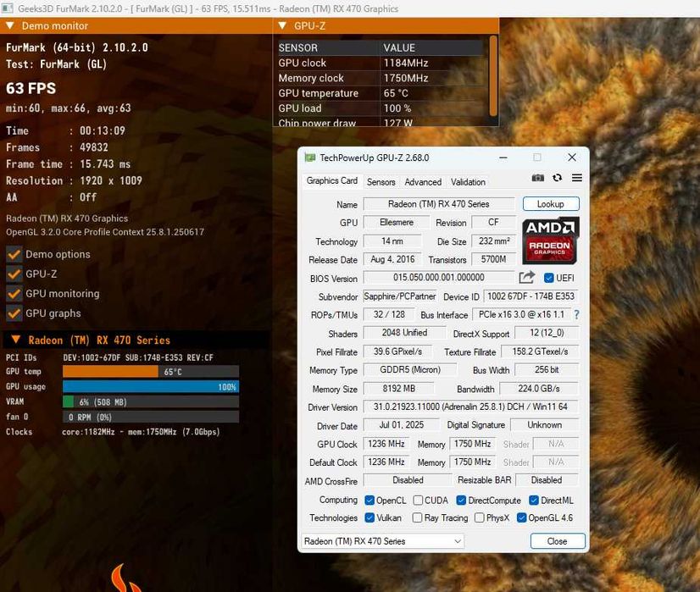The height and width of the screenshot is (592, 700).
Task: Click the Lookup button
Action: tap(551, 204)
